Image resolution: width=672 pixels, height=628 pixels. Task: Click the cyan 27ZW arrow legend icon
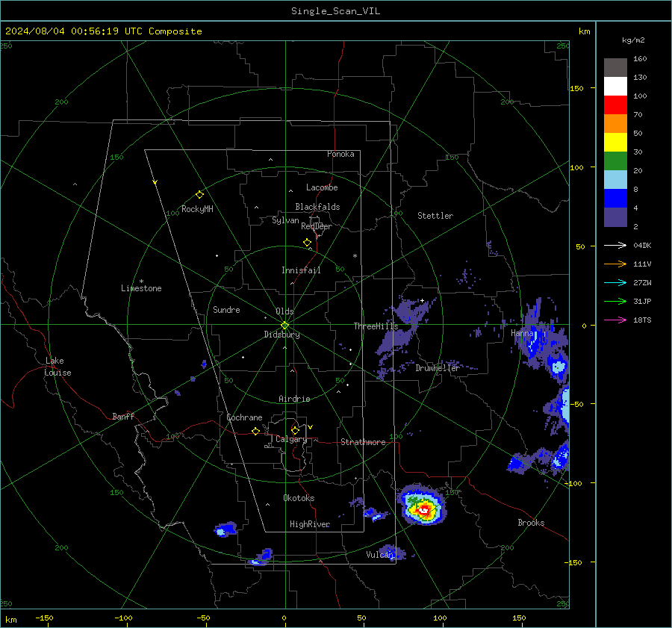tap(615, 282)
